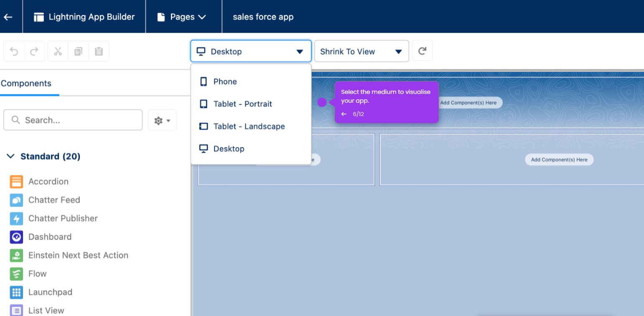Click the paste clipboard icon
This screenshot has height=316, width=644.
click(x=99, y=51)
